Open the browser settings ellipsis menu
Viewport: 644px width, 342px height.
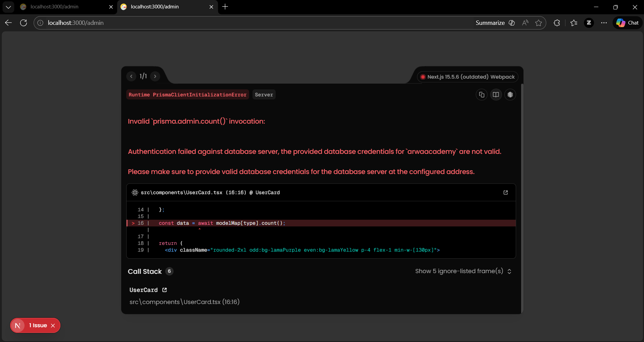(x=604, y=23)
